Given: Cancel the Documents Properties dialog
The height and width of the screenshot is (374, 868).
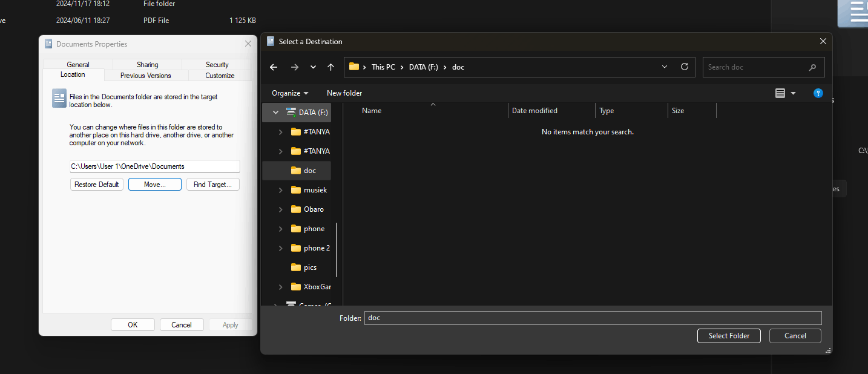Looking at the screenshot, I should click(x=182, y=325).
